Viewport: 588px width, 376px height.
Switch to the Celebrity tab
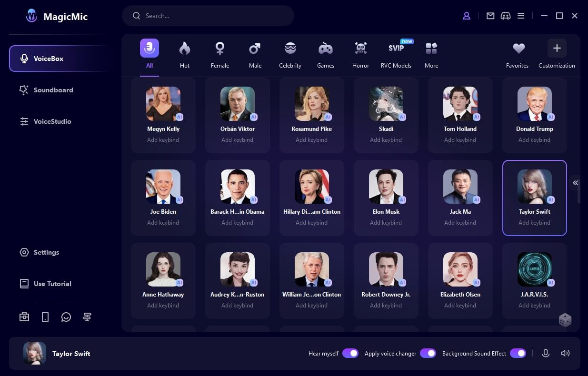290,53
